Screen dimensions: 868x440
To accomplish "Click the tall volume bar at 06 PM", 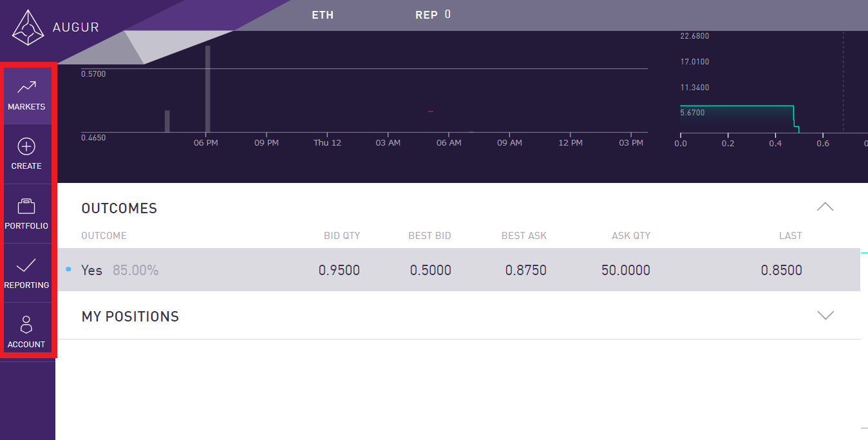I will (x=208, y=89).
